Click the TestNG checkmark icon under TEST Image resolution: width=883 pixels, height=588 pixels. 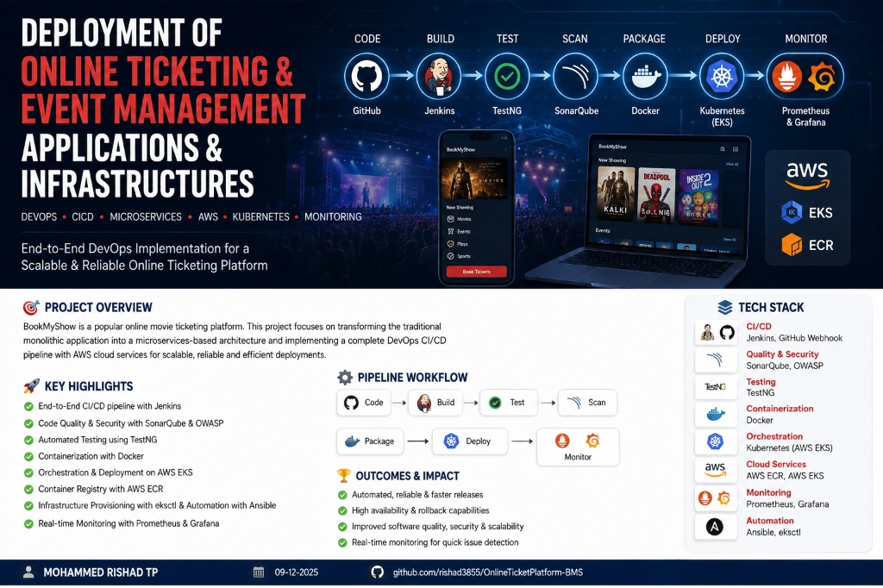(507, 76)
